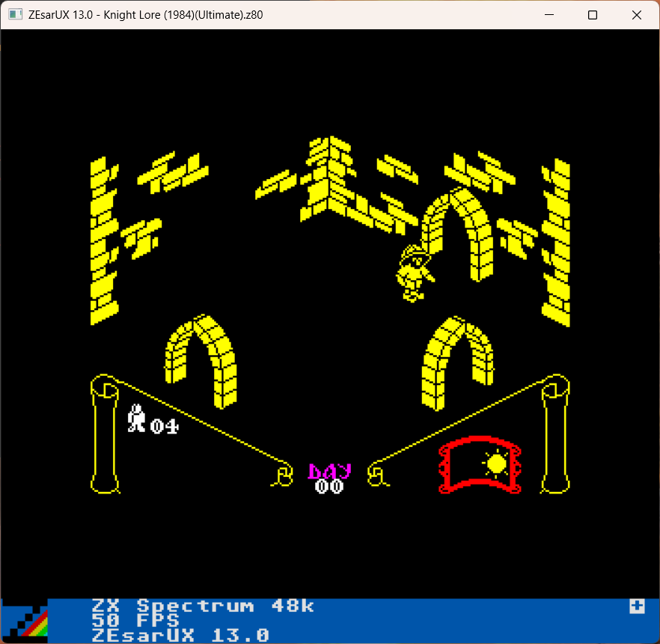Maximize the ZEsarUX window
The image size is (660, 644).
pos(592,15)
